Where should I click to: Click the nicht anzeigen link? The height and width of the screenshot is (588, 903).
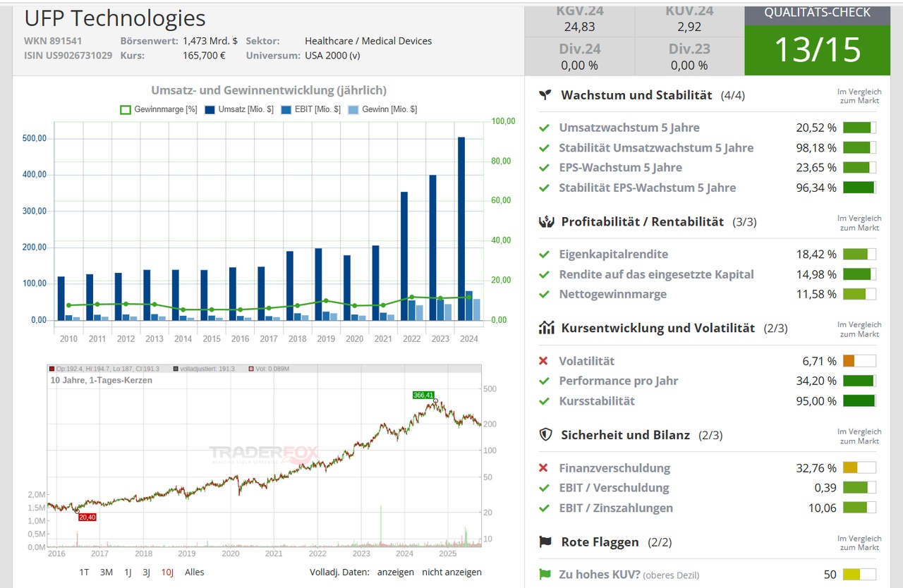pyautogui.click(x=451, y=572)
